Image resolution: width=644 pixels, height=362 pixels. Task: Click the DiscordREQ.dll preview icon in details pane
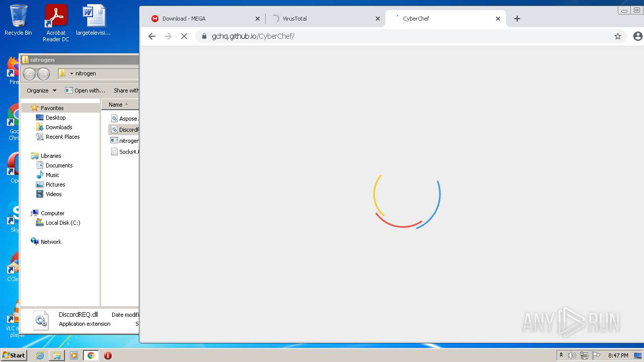pos(41,320)
